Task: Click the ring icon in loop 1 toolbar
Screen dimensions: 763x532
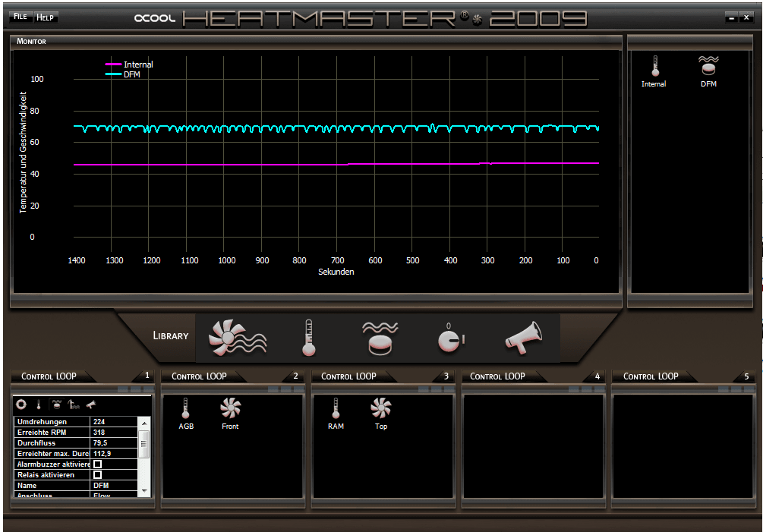Action: coord(21,404)
